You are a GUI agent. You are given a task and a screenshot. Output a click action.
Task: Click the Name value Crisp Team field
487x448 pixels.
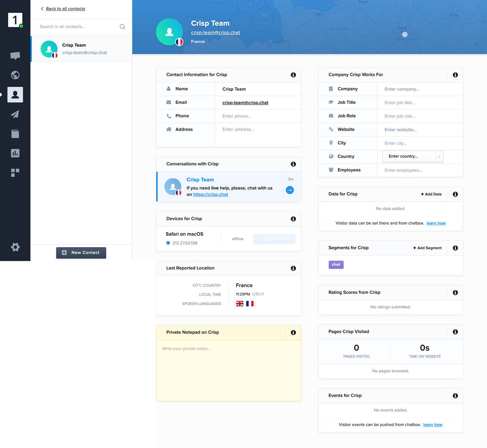click(258, 89)
